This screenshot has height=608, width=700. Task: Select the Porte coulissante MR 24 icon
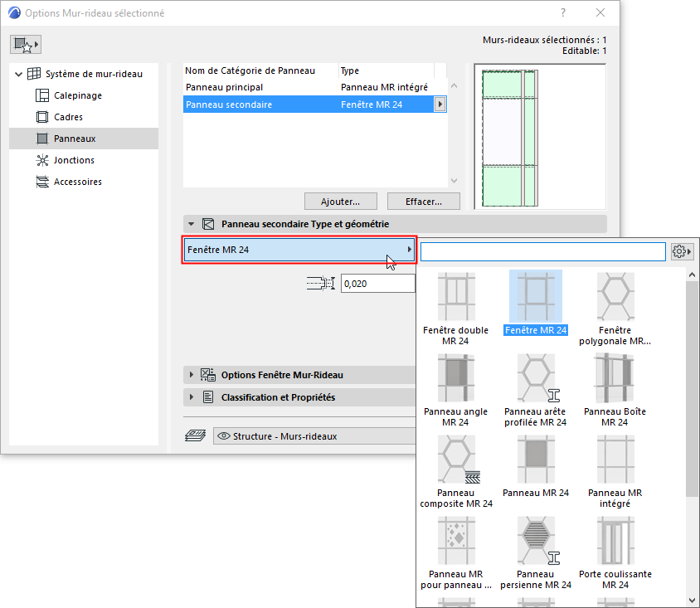(615, 540)
